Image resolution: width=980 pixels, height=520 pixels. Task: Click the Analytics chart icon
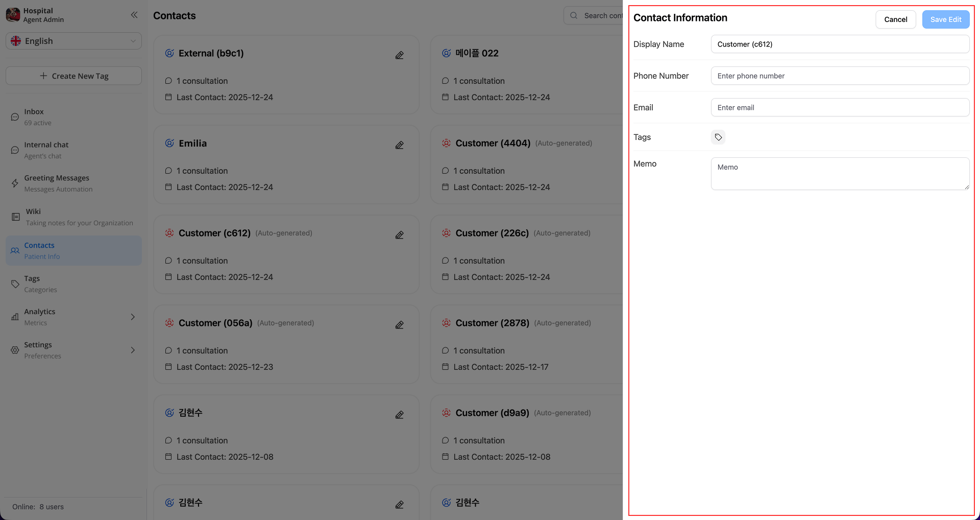[x=14, y=317]
